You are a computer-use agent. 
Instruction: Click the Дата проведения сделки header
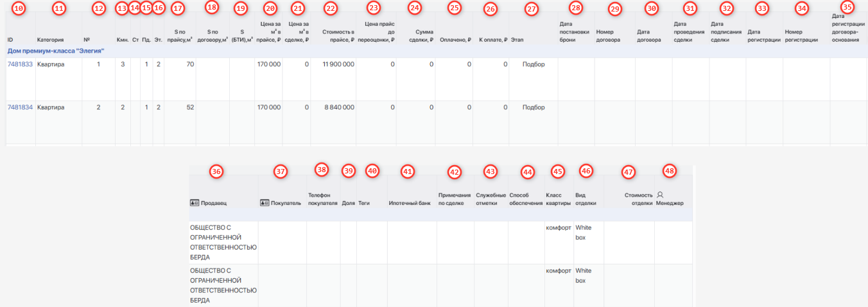pyautogui.click(x=690, y=31)
